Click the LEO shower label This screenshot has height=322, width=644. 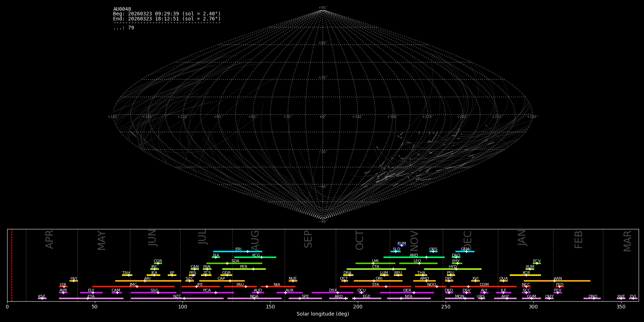pyautogui.click(x=418, y=261)
